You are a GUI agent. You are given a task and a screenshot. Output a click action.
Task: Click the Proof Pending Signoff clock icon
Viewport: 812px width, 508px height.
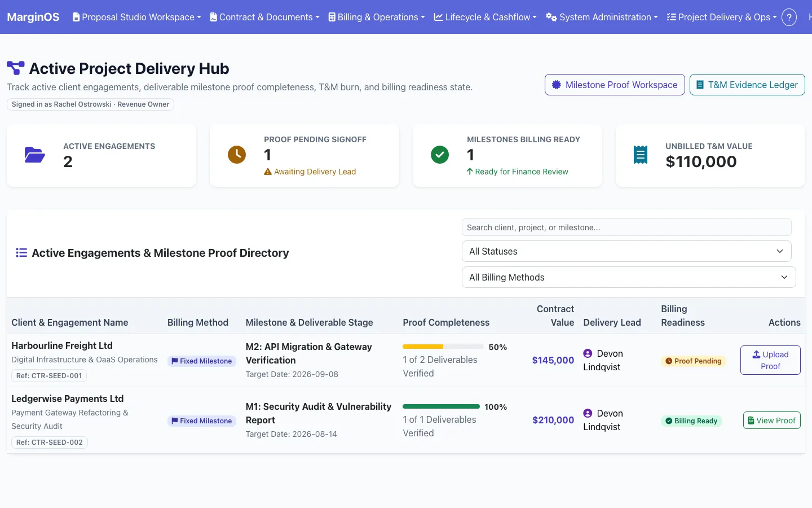tap(237, 155)
